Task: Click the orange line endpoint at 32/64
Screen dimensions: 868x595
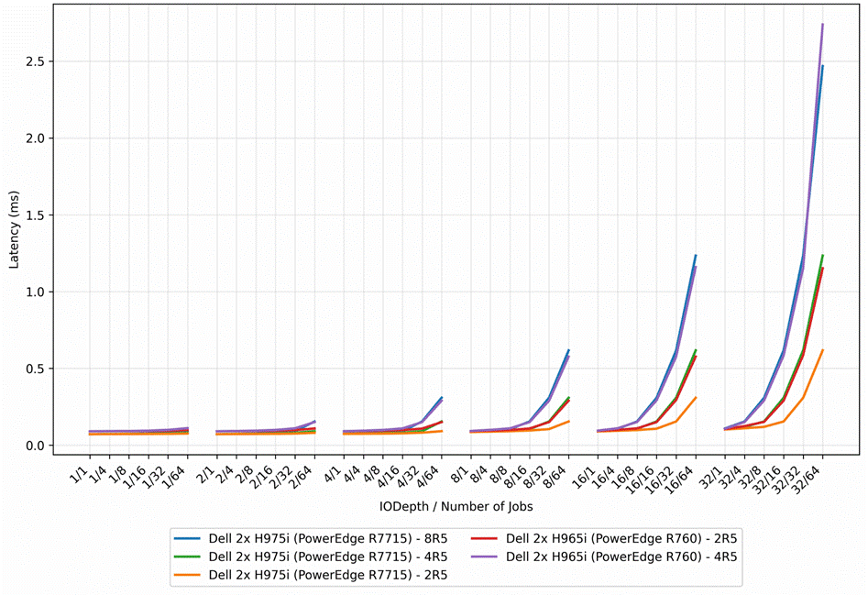Action: coord(822,350)
